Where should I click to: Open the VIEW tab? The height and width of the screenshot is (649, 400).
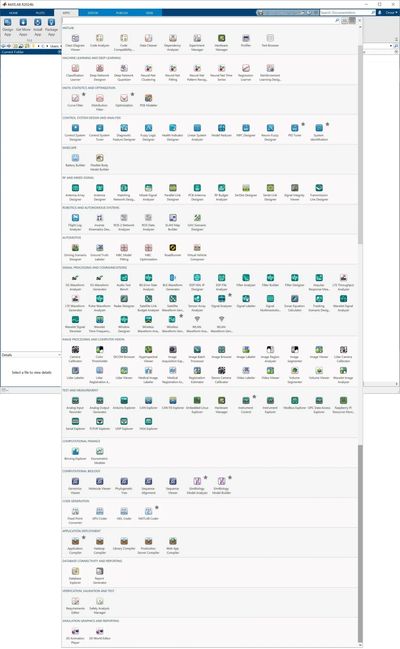(x=149, y=13)
